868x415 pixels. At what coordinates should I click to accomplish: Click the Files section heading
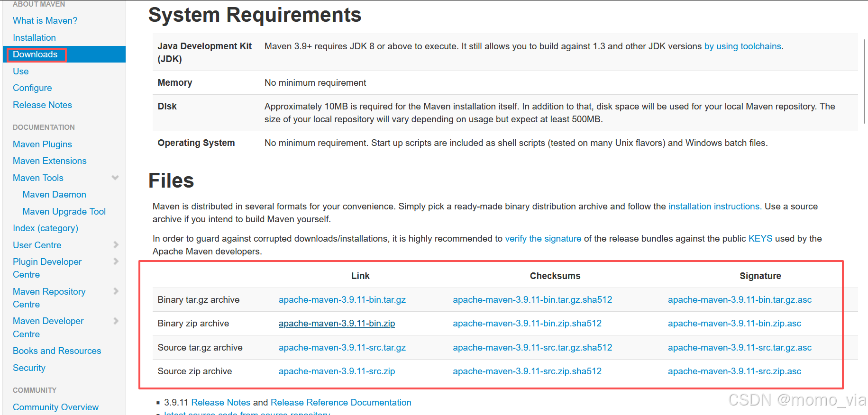(x=171, y=180)
